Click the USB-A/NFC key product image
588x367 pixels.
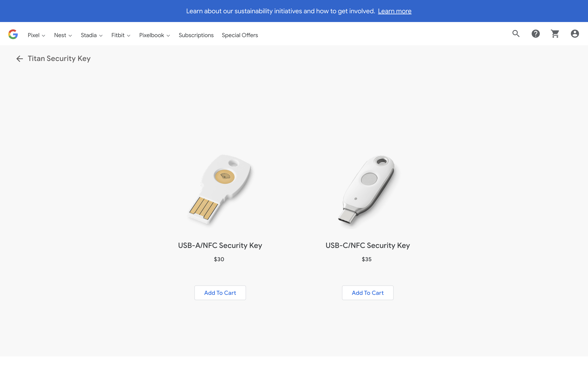[220, 189]
